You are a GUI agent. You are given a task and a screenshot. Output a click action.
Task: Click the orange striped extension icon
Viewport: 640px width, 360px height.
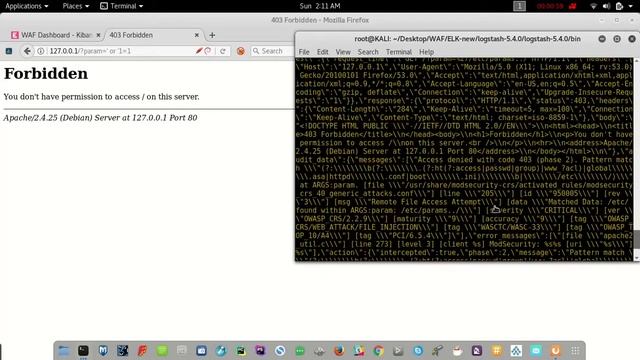pos(240,51)
